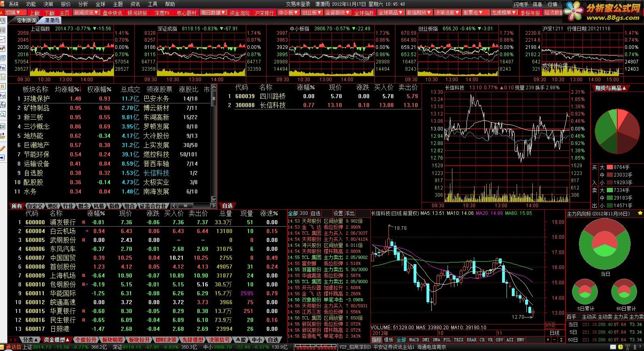Toggle EMV indicator on the K-line chart
The width and height of the screenshot is (644, 351).
tap(521, 340)
